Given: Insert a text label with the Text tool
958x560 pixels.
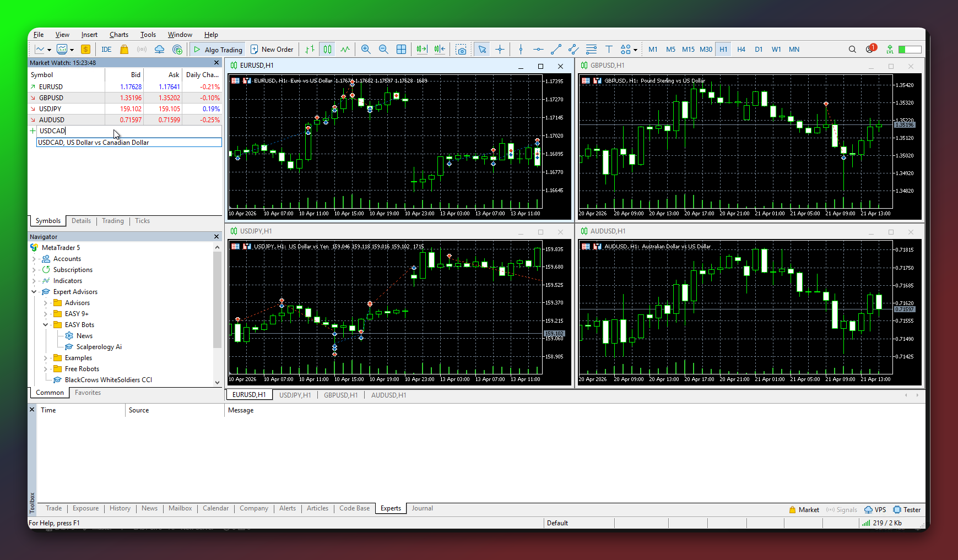Looking at the screenshot, I should click(609, 49).
